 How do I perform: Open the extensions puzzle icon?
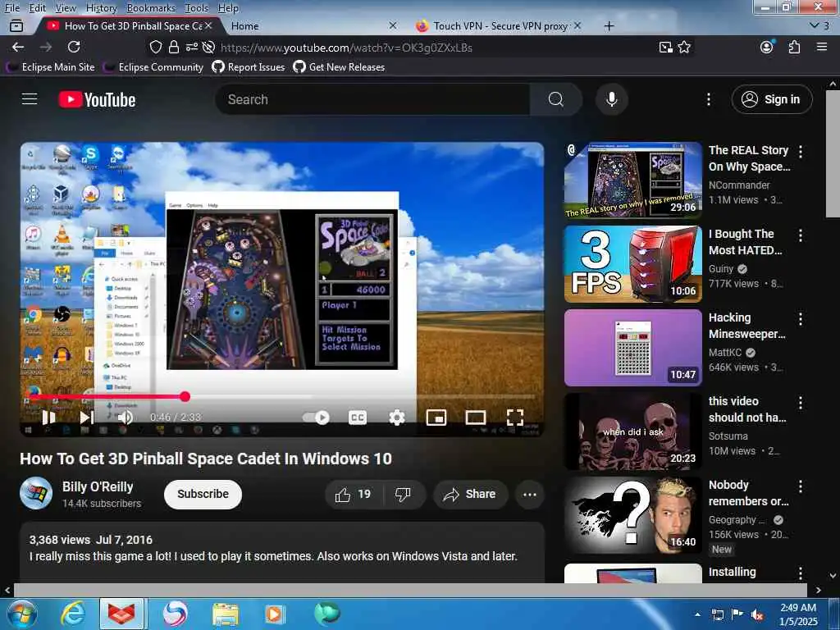tap(794, 47)
